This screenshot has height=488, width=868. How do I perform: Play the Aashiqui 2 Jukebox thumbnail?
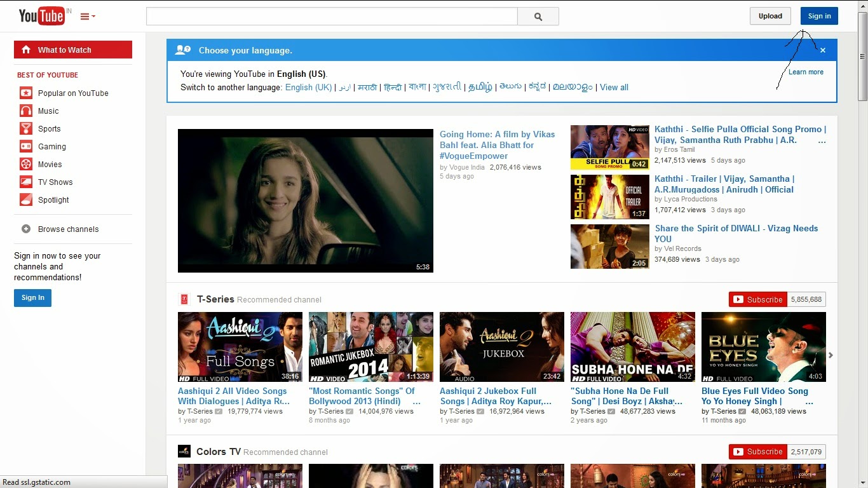[502, 347]
